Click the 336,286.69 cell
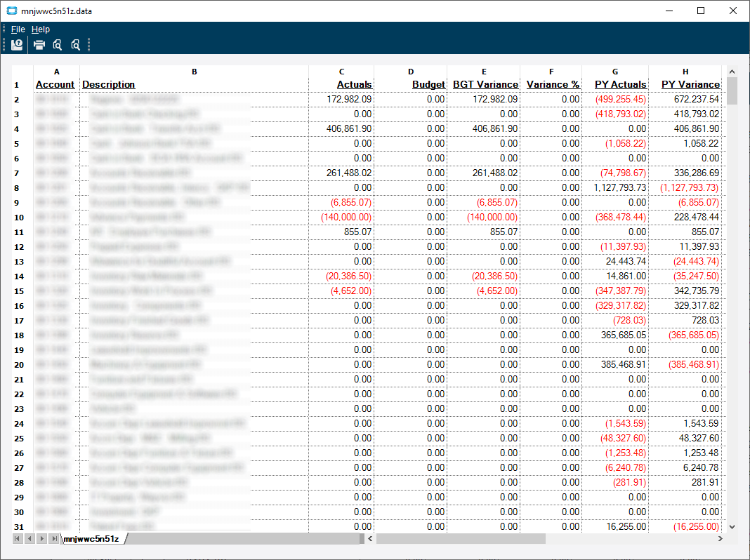Viewport: 750px width, 560px height. click(x=685, y=173)
